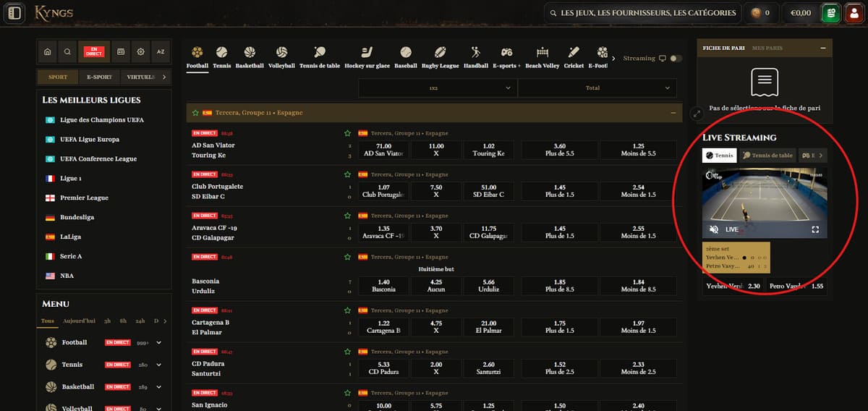This screenshot has width=868, height=411.
Task: Select the 24h time filter
Action: pyautogui.click(x=140, y=321)
